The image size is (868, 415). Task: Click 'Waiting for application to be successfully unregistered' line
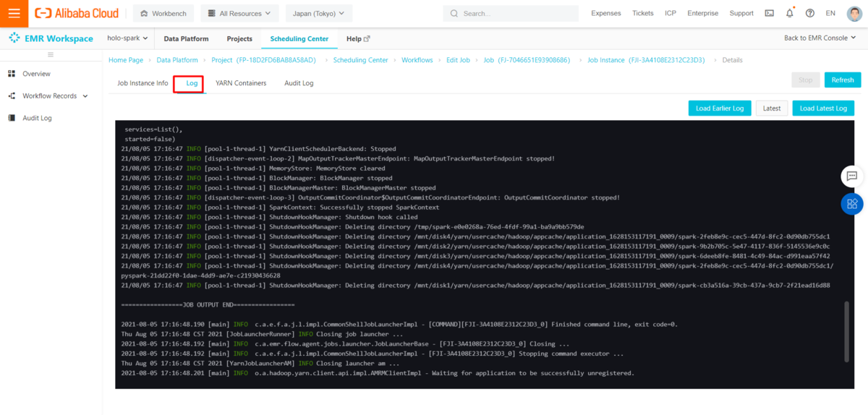(378, 373)
